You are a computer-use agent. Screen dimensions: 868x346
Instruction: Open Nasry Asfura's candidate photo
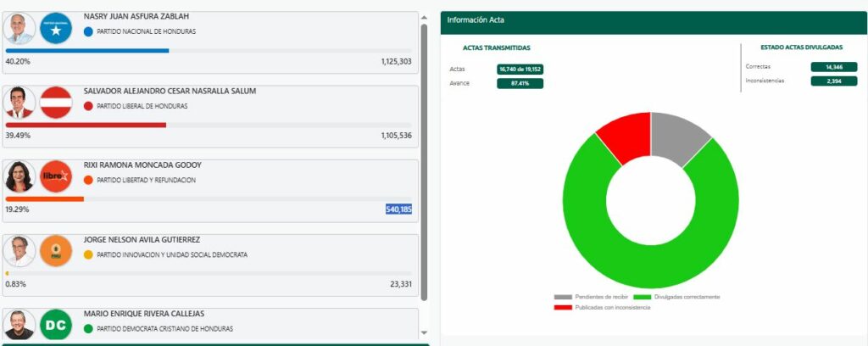coord(19,29)
